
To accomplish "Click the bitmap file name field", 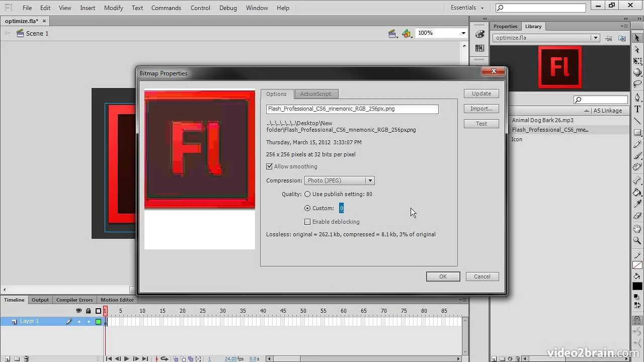I will pyautogui.click(x=352, y=109).
